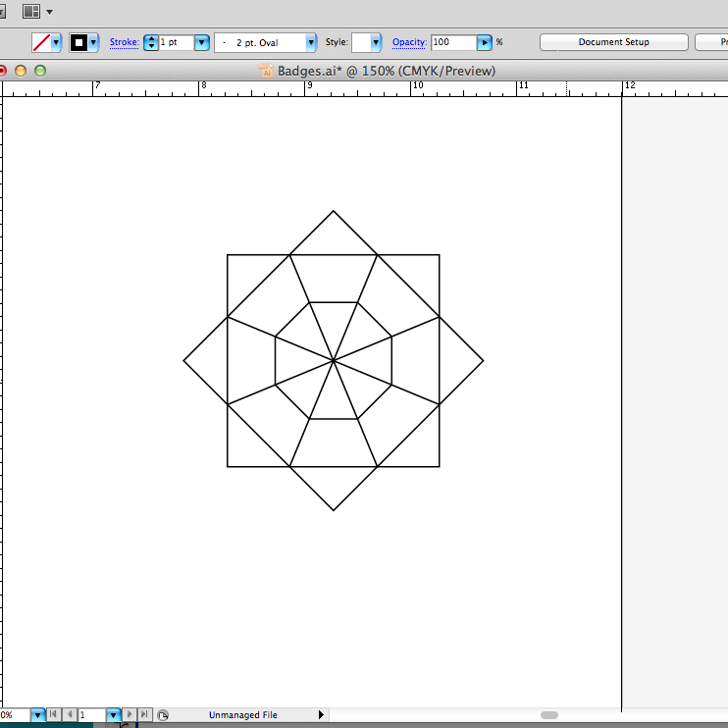
Task: Click the green zoom window button
Action: 40,71
